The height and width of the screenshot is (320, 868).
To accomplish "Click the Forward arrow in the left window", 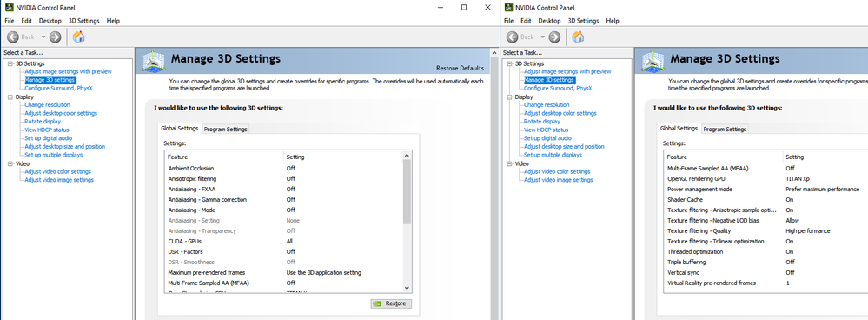I will point(55,37).
